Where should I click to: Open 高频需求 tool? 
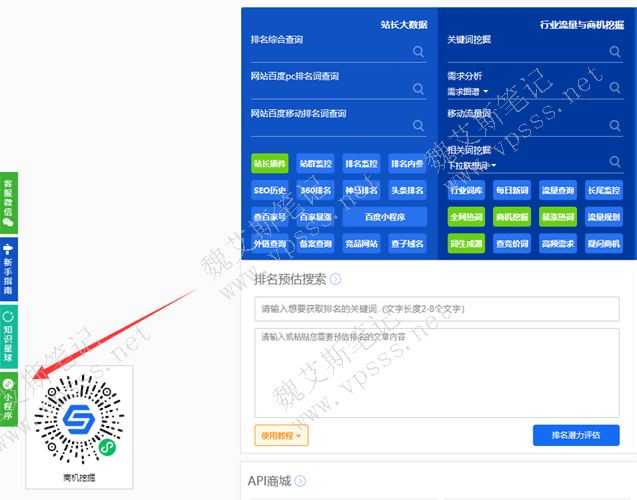[558, 244]
